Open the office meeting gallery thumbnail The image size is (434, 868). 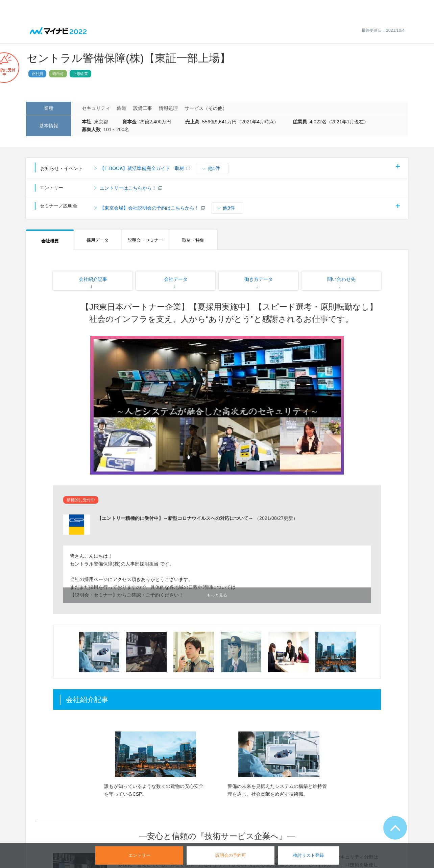[x=288, y=652]
